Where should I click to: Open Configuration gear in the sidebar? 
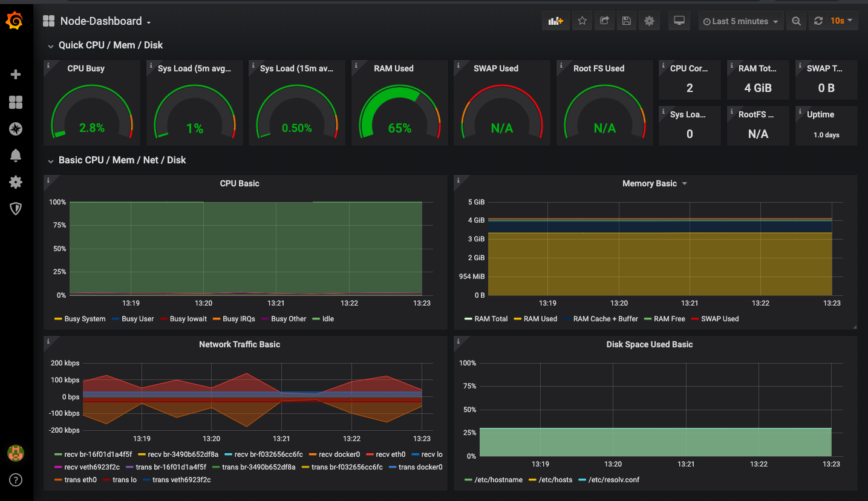16,182
